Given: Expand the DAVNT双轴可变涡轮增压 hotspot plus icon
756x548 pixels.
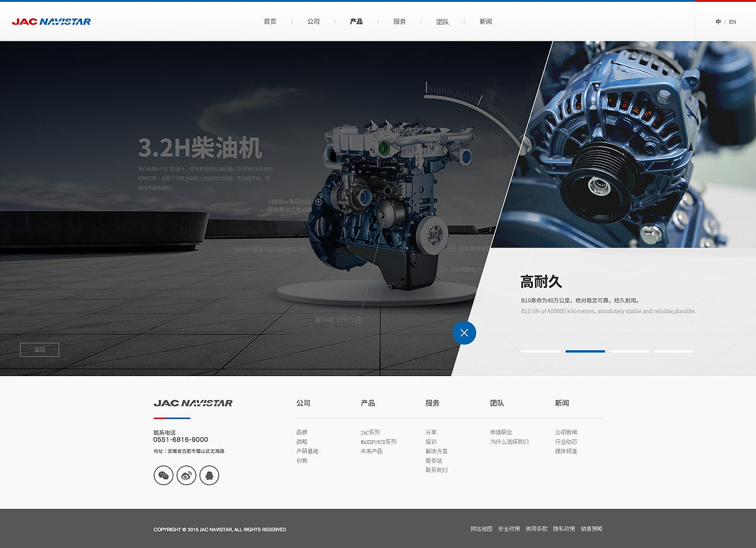Looking at the screenshot, I should tap(303, 249).
